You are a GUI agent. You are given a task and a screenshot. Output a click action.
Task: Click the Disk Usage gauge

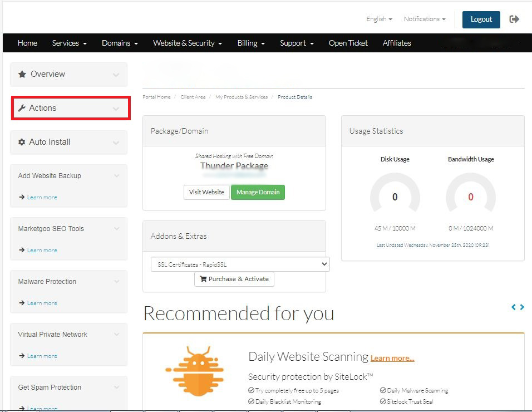(x=395, y=197)
